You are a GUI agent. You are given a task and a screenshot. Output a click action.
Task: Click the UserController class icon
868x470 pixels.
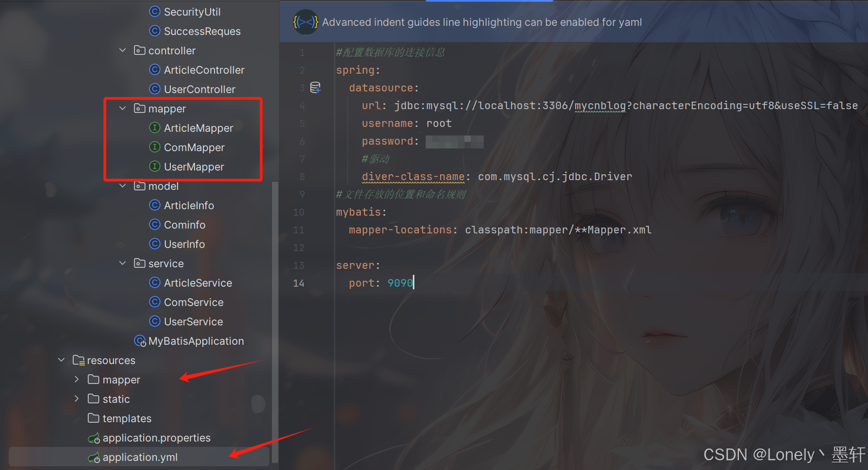(155, 89)
